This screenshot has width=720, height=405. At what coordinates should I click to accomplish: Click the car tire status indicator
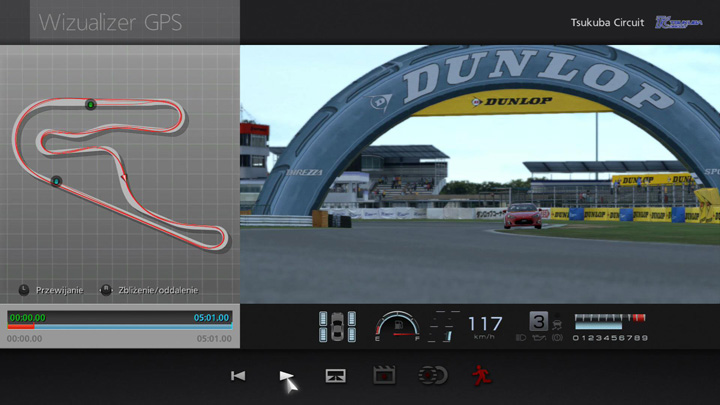337,326
